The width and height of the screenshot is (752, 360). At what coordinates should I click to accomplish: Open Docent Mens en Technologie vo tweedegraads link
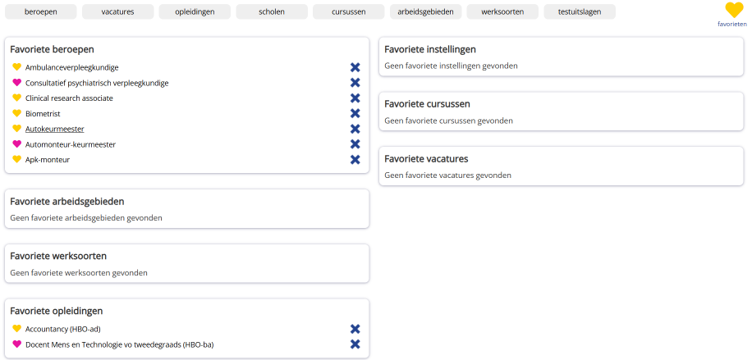(119, 344)
